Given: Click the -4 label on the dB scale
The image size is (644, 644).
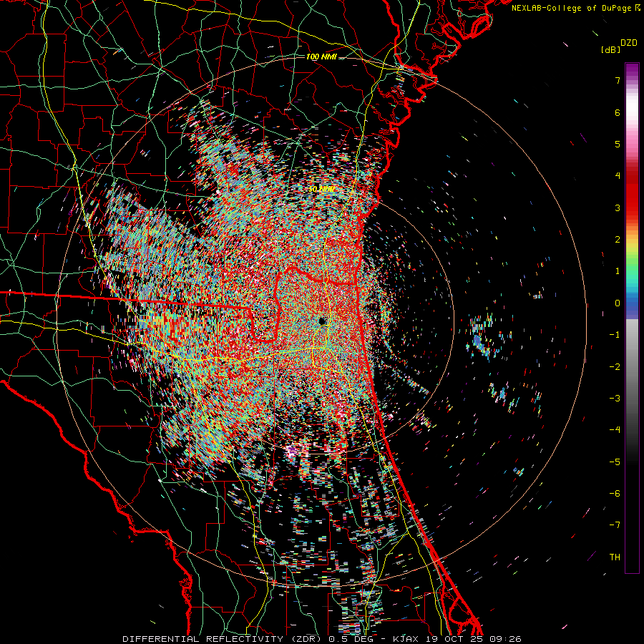Looking at the screenshot, I should click(x=615, y=429).
